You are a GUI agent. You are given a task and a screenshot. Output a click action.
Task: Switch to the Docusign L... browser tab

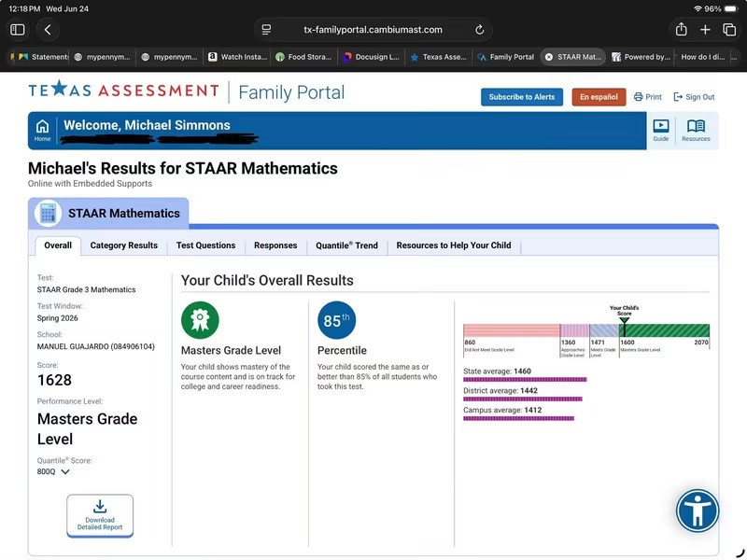(x=371, y=57)
